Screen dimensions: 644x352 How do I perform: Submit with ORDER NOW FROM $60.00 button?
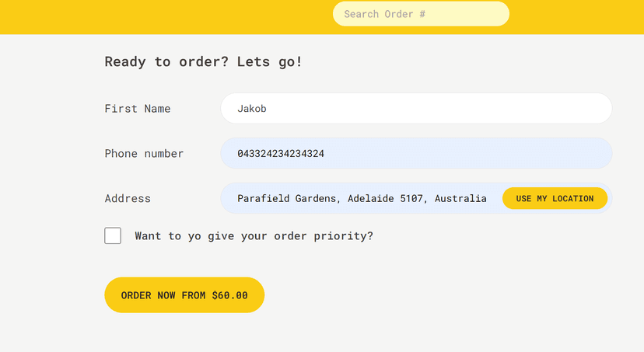pyautogui.click(x=184, y=295)
